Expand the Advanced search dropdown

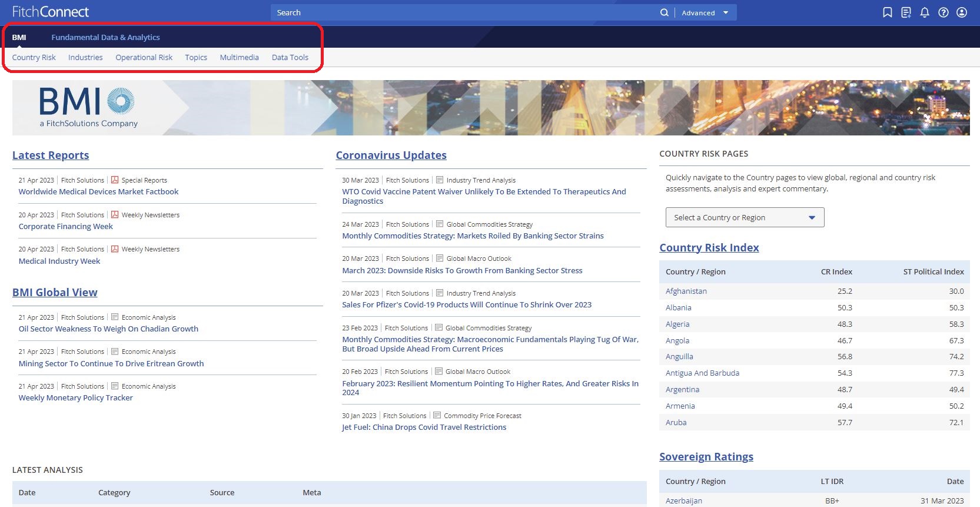tap(705, 12)
